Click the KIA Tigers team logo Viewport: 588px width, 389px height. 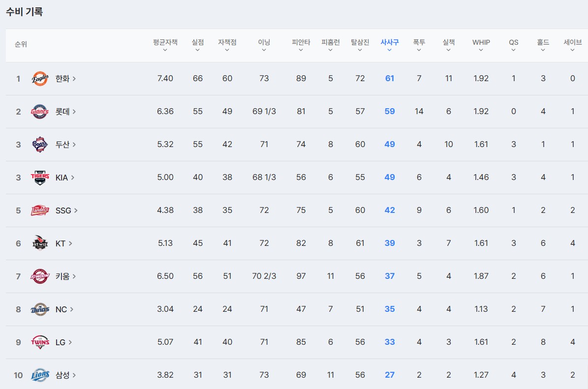[40, 178]
